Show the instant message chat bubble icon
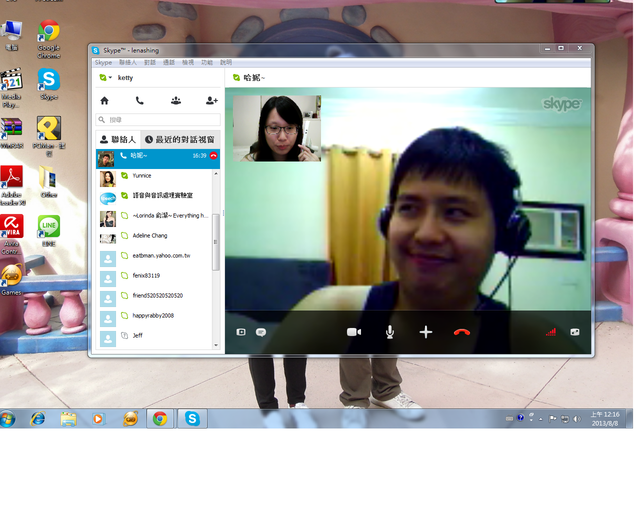640x512 pixels. 261,332
